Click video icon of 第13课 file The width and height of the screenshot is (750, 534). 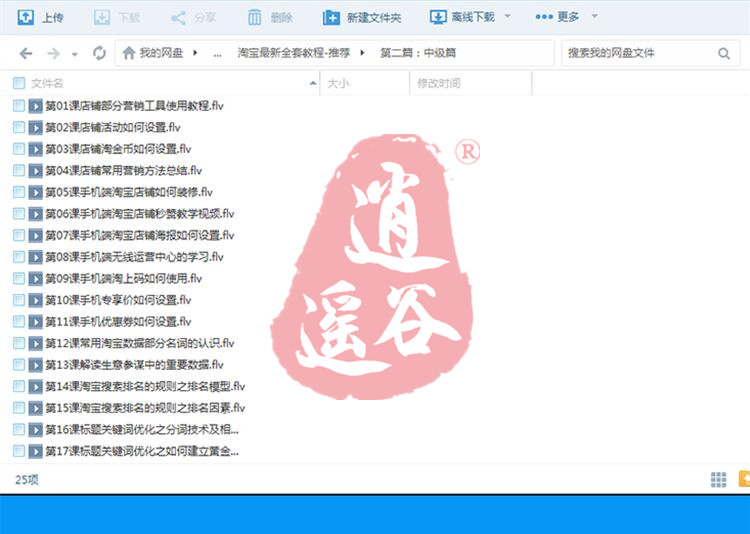(35, 365)
